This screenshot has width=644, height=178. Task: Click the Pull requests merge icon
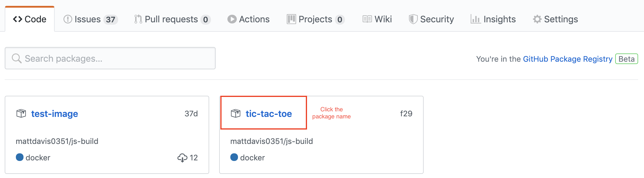coord(138,19)
